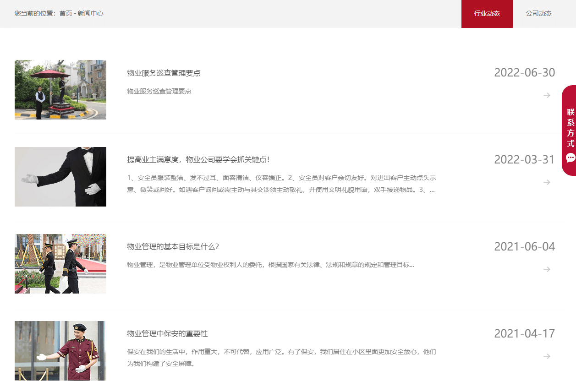Open article 提高业主满意度，物业公司要学会抓关键点!
The height and width of the screenshot is (392, 576).
(198, 160)
